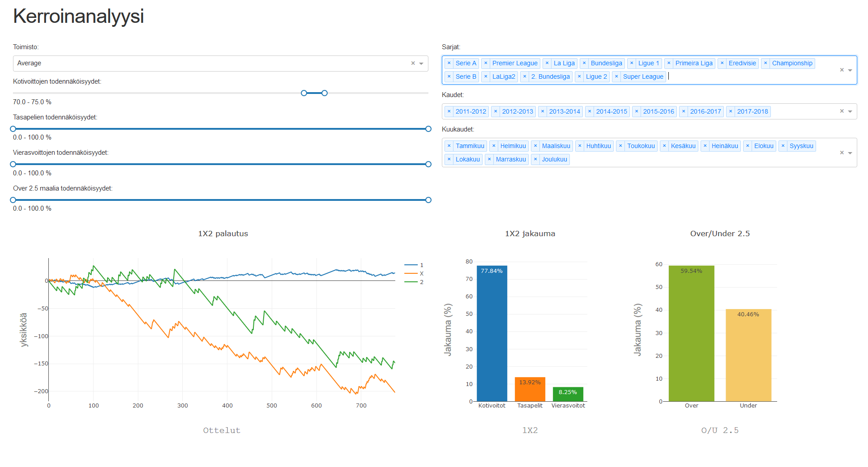Image resolution: width=868 pixels, height=467 pixels.
Task: Expand the Kaudet seasons dropdown arrow
Action: pyautogui.click(x=850, y=112)
